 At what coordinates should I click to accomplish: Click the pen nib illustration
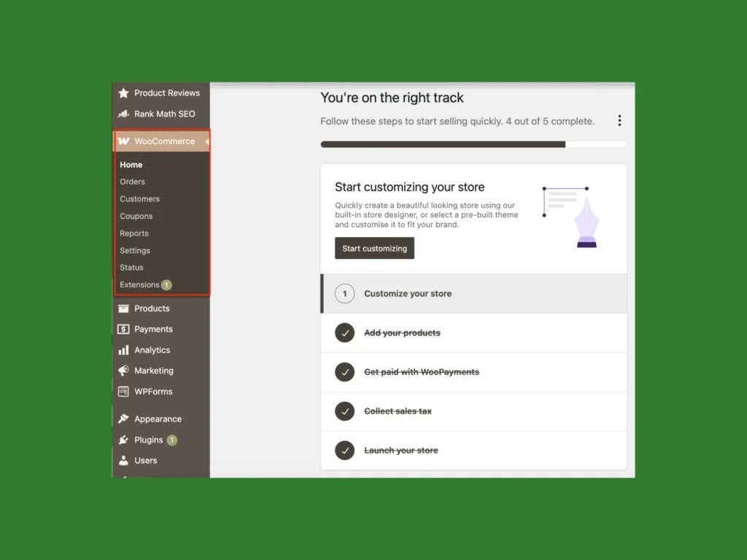pos(587,222)
